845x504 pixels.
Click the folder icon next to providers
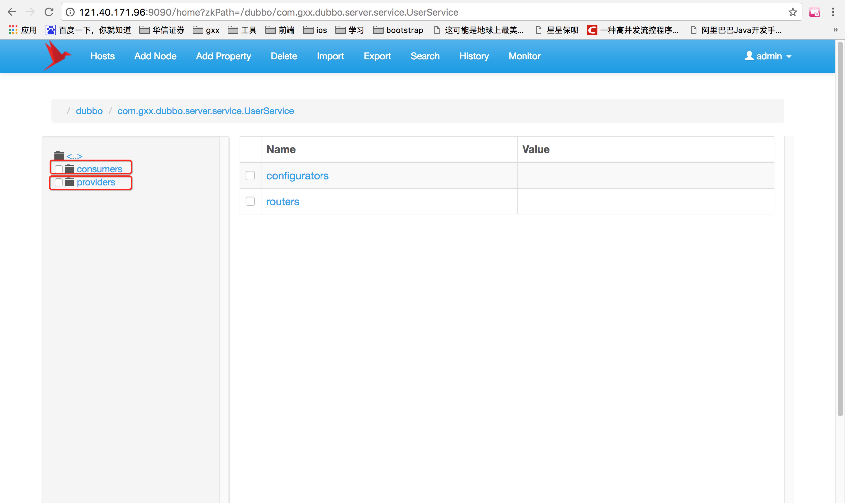click(x=69, y=182)
